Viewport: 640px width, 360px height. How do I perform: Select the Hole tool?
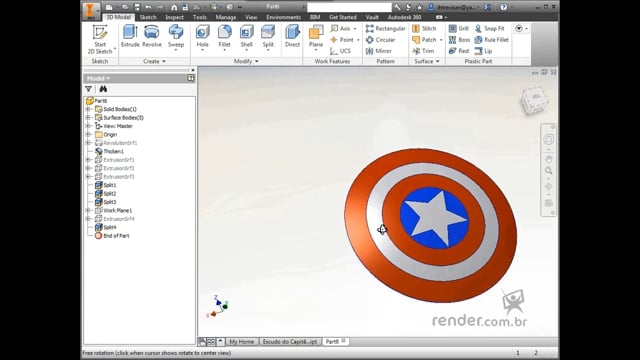tap(202, 37)
